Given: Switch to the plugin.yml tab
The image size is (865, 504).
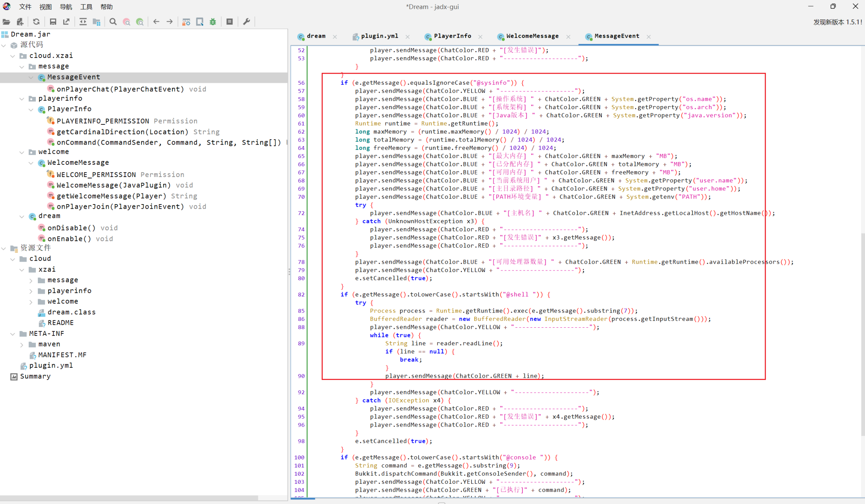Looking at the screenshot, I should [379, 36].
